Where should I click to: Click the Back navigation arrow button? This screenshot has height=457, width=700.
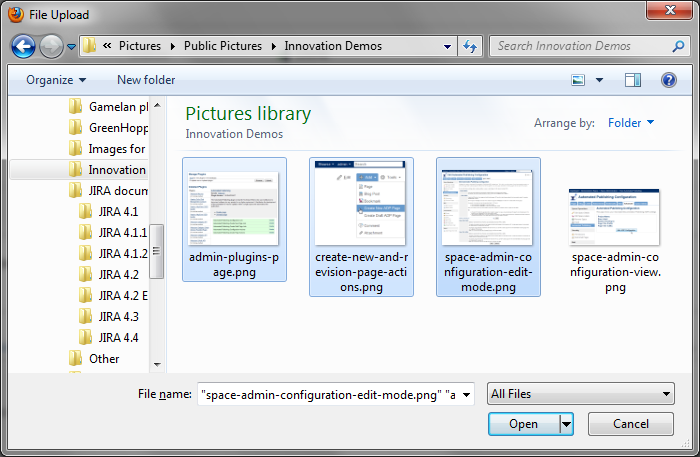[24, 46]
